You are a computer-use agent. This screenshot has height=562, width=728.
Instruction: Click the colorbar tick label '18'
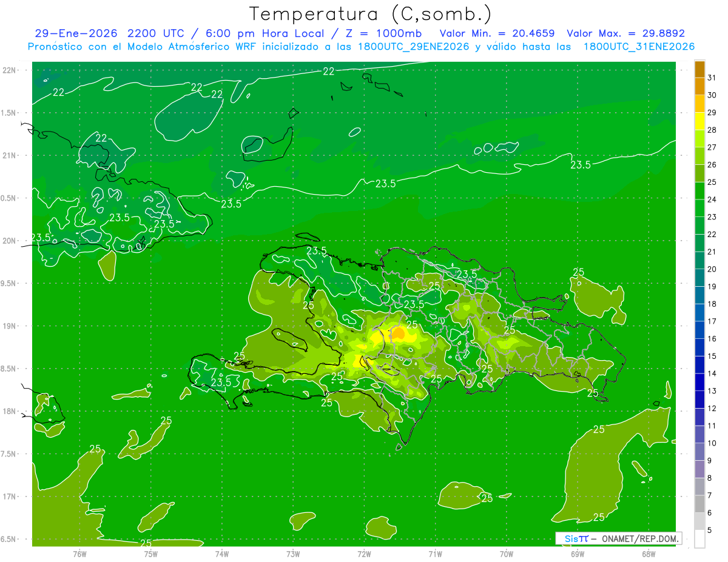pos(712,304)
